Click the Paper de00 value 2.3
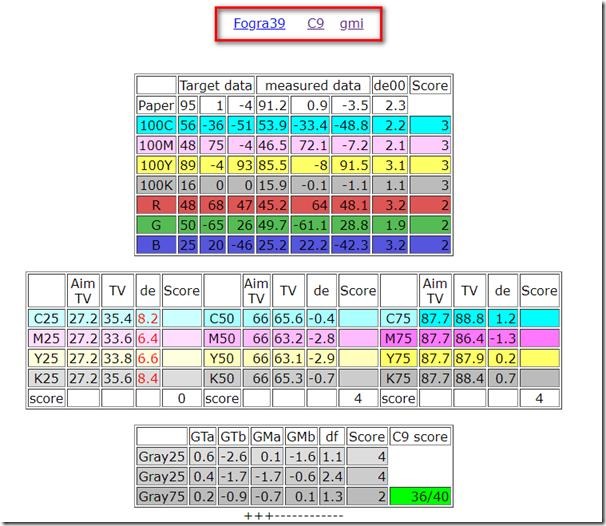 tap(390, 105)
